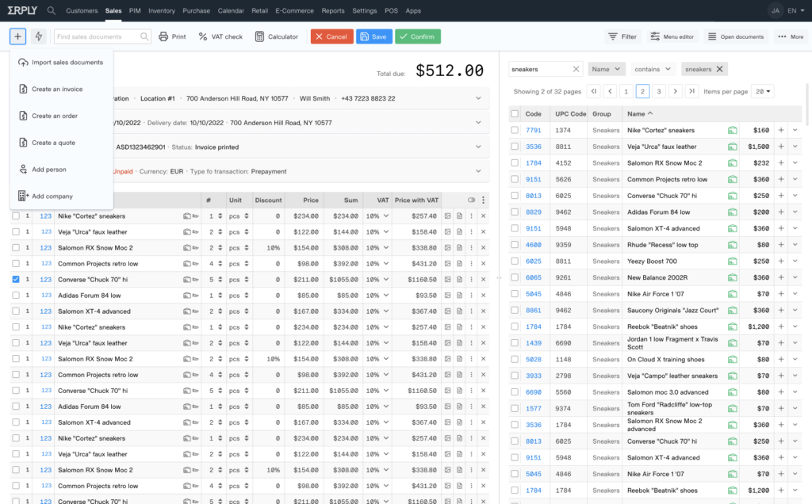
Task: Click stock icon for New Balance 2002R
Action: (732, 277)
